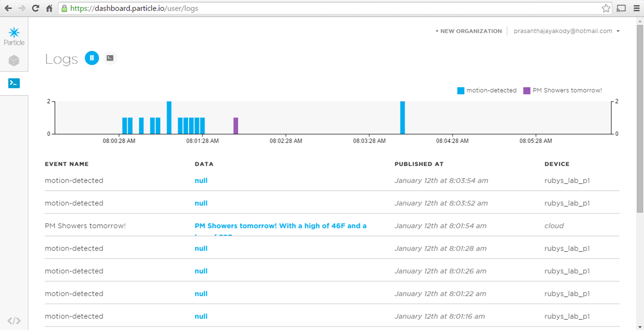Click the browser reload button

(35, 8)
